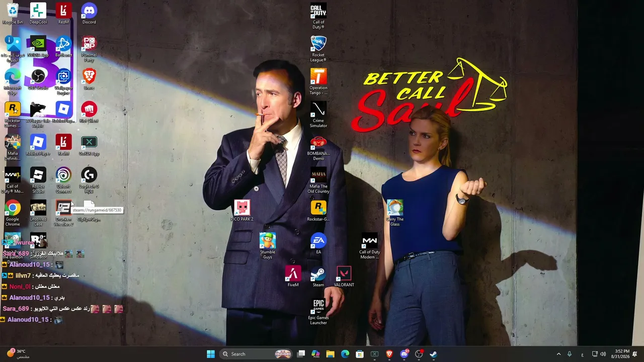Select the Mafia Definitive Edition desktop icon
Image resolution: width=644 pixels, height=362 pixels.
click(x=13, y=148)
